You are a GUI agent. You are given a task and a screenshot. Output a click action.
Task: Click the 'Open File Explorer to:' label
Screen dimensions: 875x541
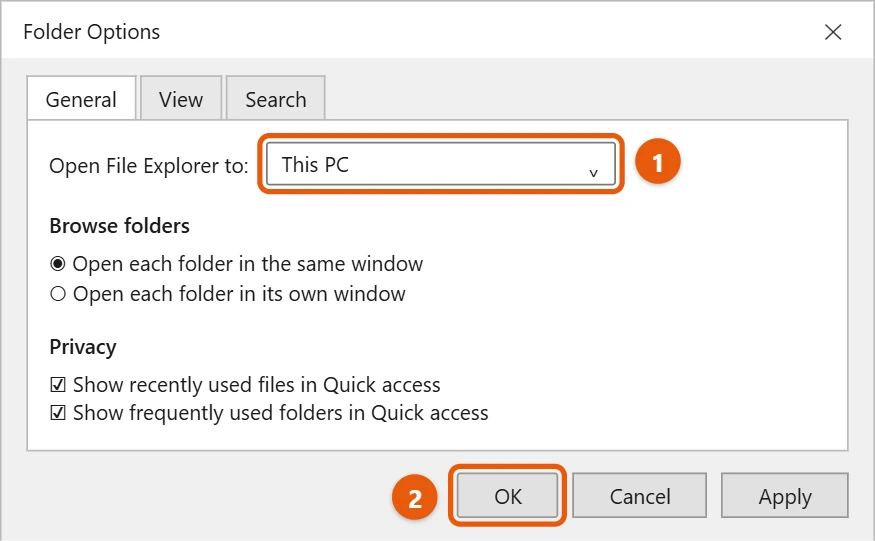pyautogui.click(x=148, y=166)
